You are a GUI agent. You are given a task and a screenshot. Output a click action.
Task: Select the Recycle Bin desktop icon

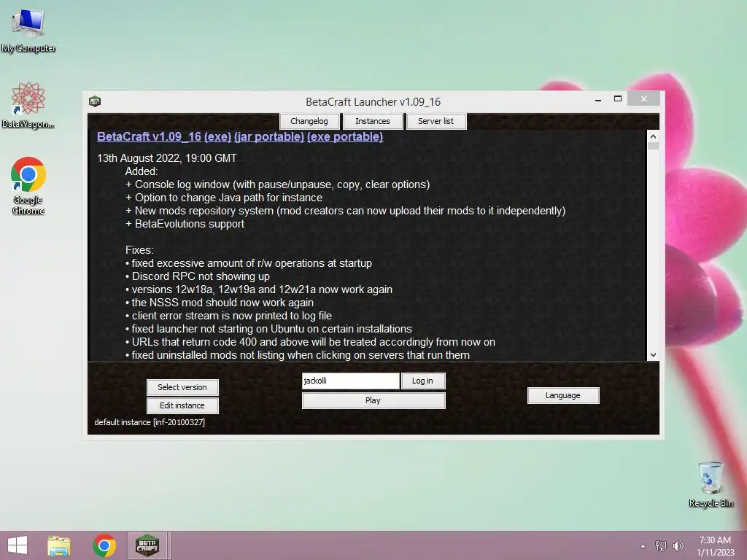711,484
